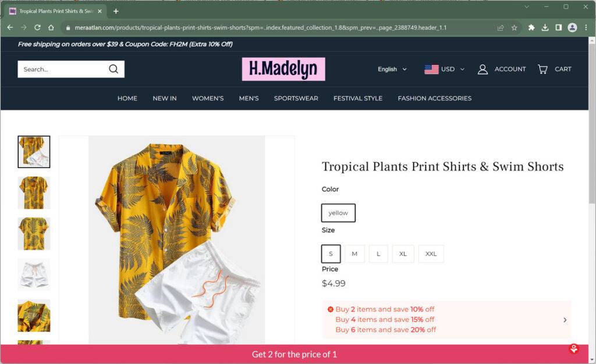596x364 pixels.
Task: Select size XL option
Action: click(403, 254)
